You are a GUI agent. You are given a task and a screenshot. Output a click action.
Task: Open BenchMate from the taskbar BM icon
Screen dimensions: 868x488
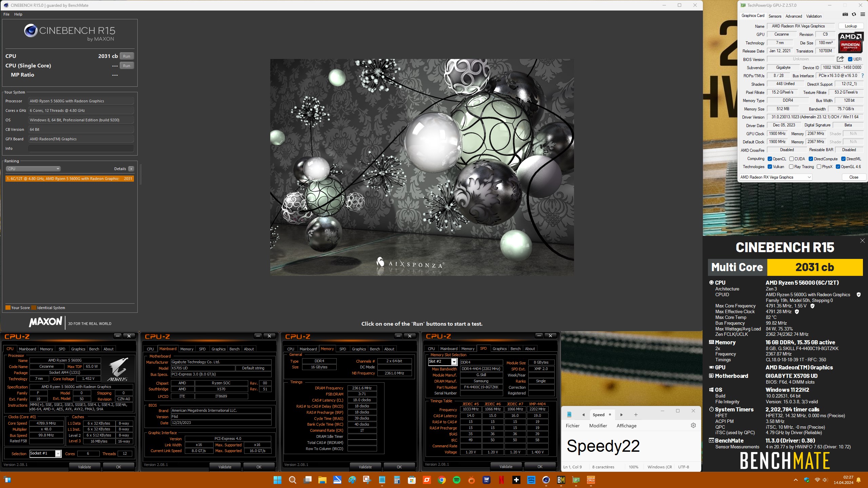[x=561, y=480]
